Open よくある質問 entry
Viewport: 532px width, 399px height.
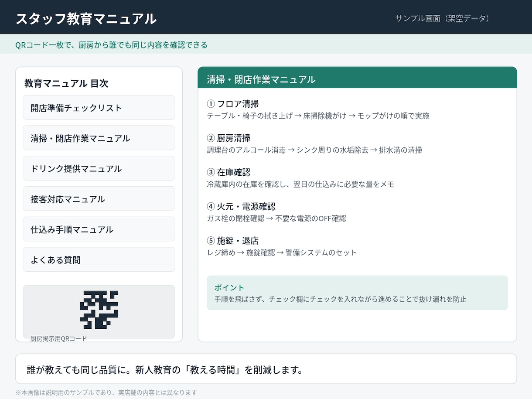click(x=99, y=260)
